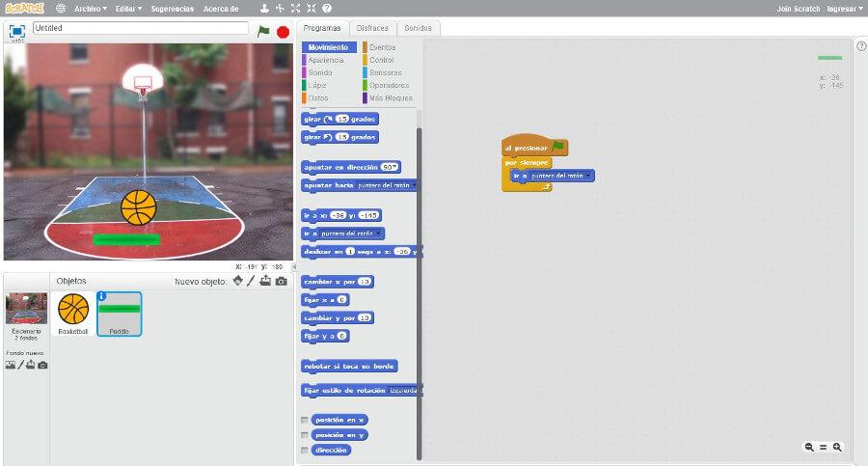
Task: Open the Editar menu
Action: coord(128,9)
